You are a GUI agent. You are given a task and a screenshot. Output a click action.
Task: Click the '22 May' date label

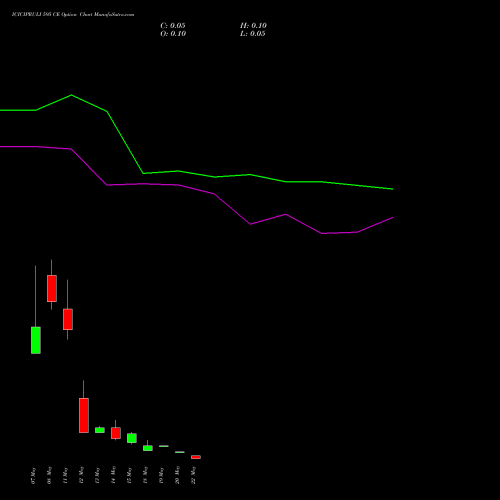pos(193,476)
